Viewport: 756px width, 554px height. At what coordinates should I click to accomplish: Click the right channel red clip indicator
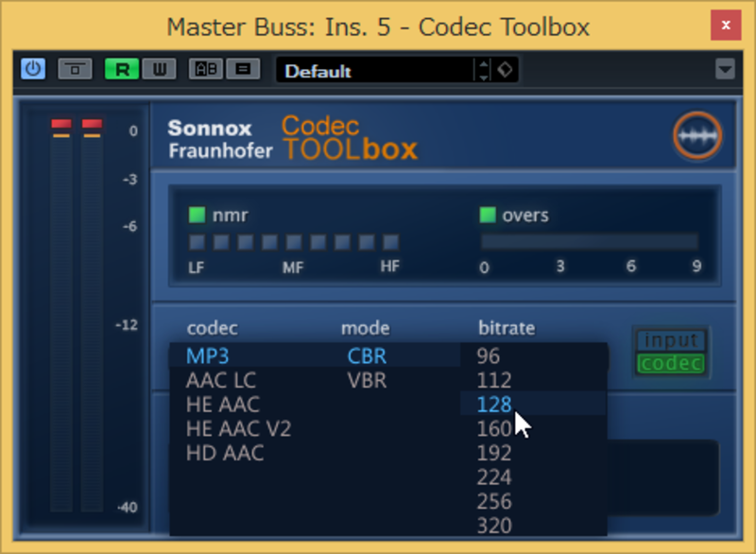click(x=92, y=125)
